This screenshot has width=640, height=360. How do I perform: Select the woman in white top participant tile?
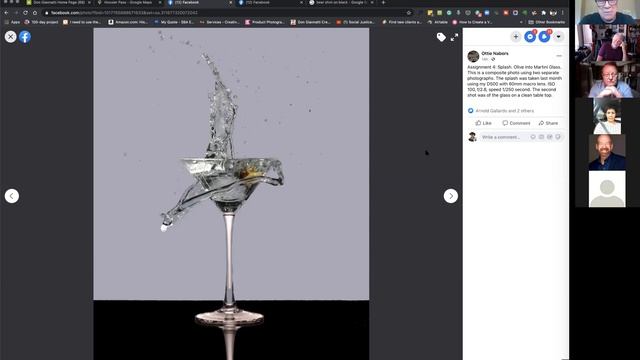607,116
